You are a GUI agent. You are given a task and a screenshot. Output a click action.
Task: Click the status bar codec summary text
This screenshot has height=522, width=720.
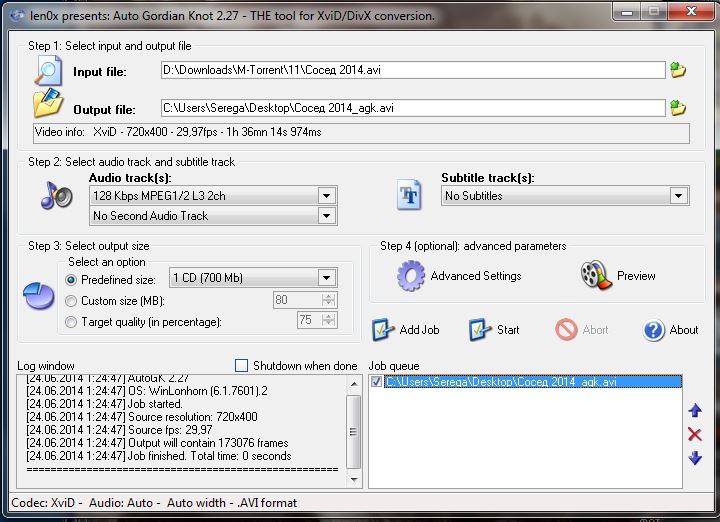coord(154,503)
